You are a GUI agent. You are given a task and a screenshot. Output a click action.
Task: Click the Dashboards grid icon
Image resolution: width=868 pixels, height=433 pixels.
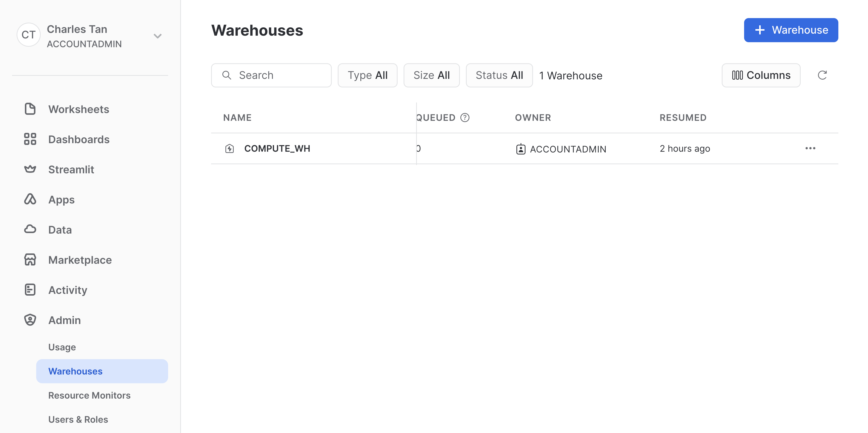pos(30,139)
